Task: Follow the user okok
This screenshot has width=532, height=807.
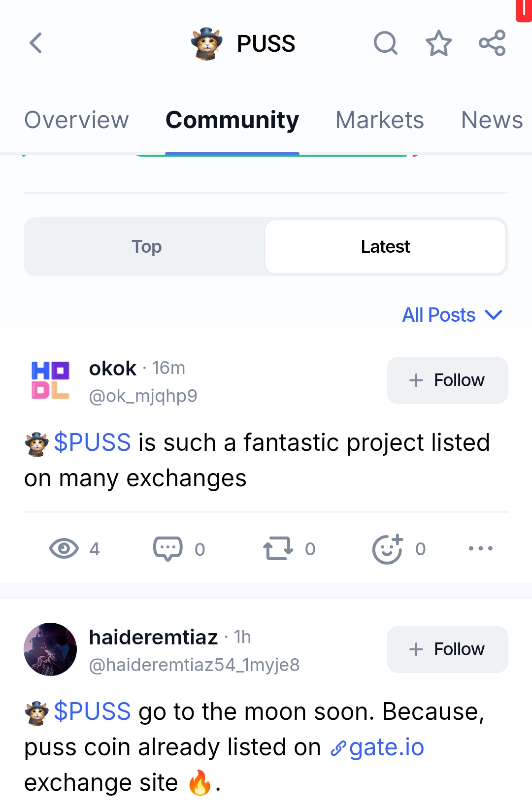Action: [x=447, y=380]
